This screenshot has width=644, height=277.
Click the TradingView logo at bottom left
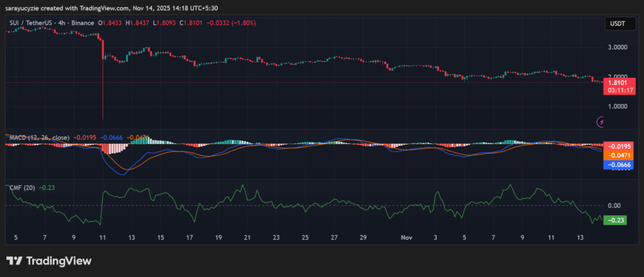49,261
